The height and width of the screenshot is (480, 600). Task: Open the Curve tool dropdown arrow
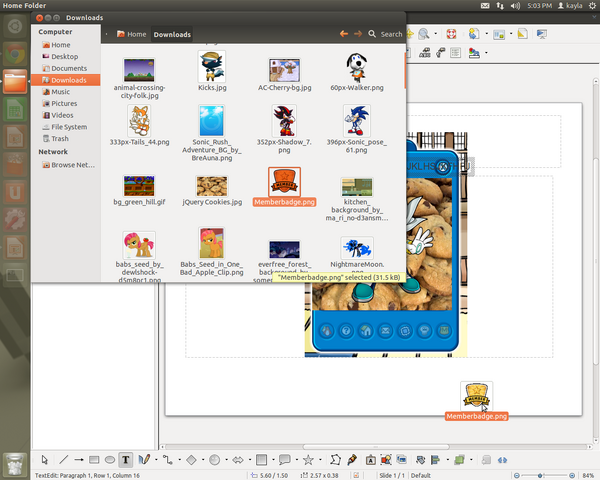tap(156, 460)
